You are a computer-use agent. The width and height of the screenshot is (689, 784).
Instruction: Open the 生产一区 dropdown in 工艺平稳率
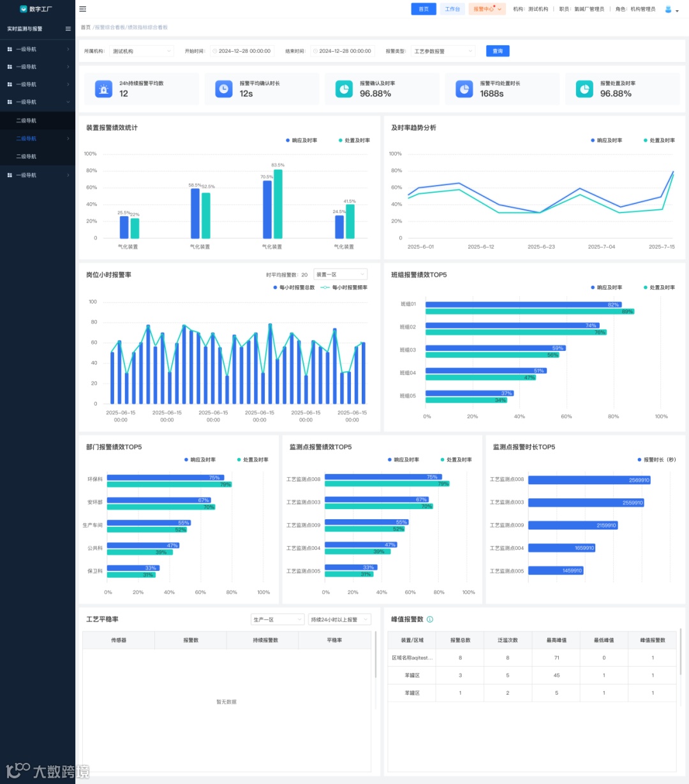point(278,619)
